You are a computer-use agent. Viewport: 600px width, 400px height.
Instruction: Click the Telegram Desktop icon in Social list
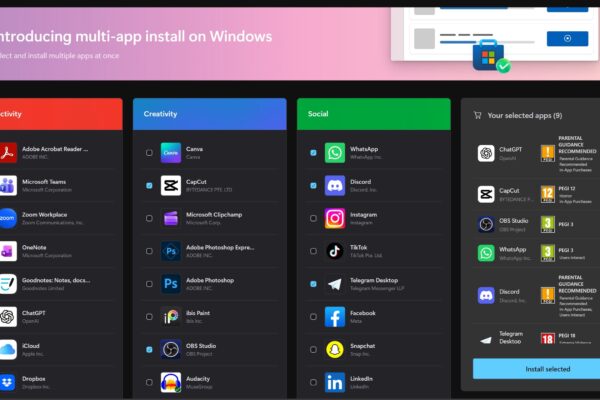335,284
